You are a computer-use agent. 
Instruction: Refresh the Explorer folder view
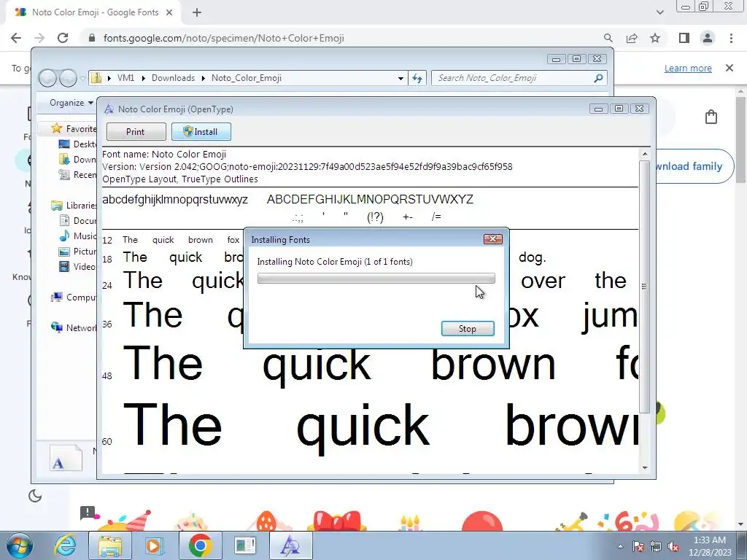[417, 78]
